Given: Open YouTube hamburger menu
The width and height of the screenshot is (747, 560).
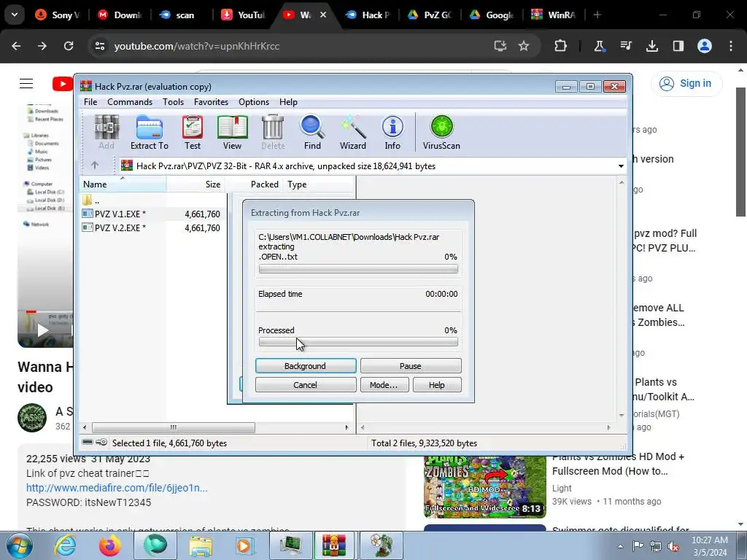Looking at the screenshot, I should pos(26,84).
